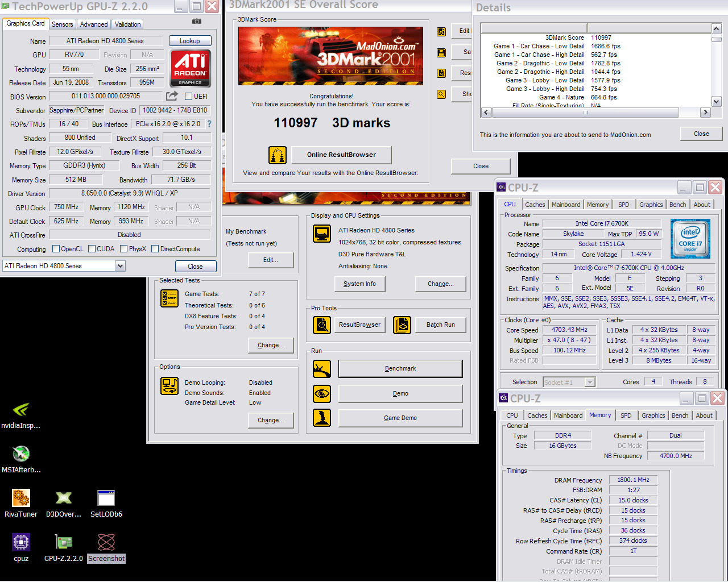Select the Screenshot desktop shortcut
Viewport: 728px width, 582px height.
[x=106, y=548]
